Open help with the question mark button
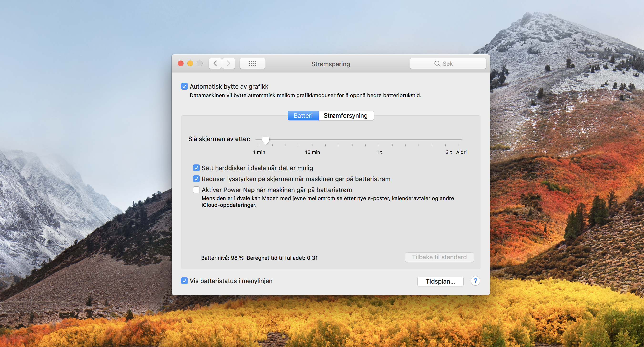Viewport: 644px width, 347px height. point(475,281)
